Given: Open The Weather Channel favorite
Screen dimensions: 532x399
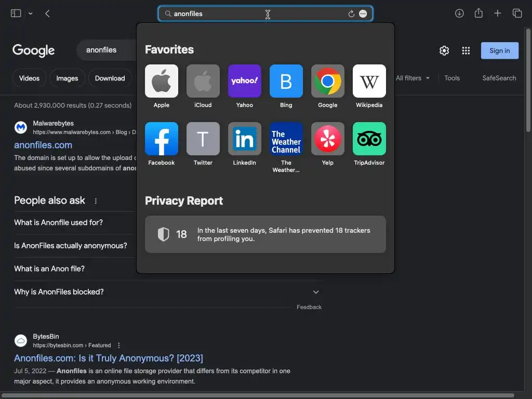Looking at the screenshot, I should [286, 147].
